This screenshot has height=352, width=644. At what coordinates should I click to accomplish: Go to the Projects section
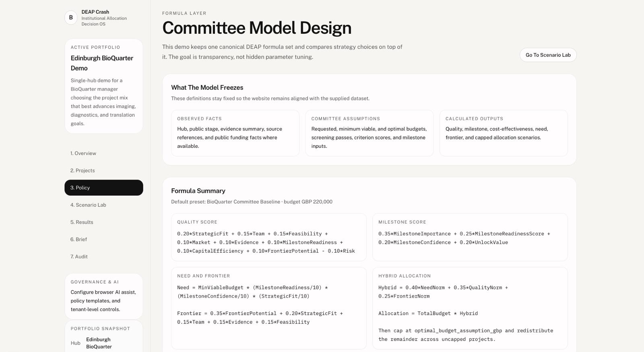coord(83,171)
